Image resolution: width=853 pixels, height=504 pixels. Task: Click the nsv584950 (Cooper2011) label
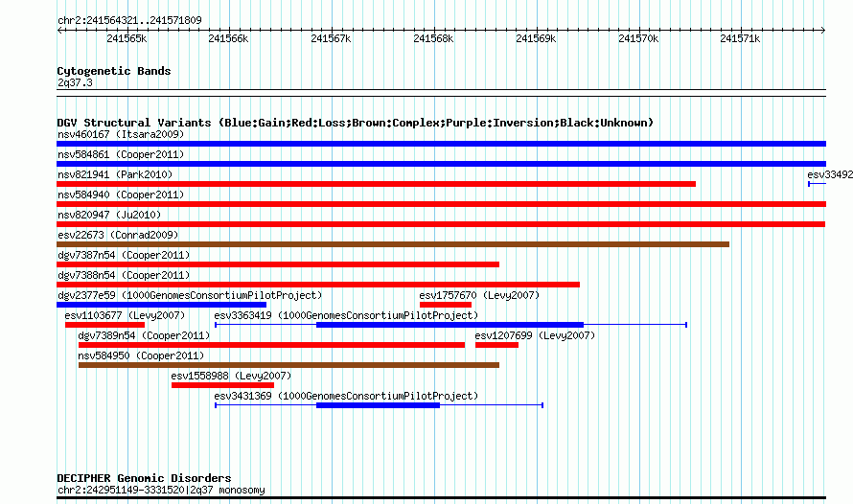point(141,355)
